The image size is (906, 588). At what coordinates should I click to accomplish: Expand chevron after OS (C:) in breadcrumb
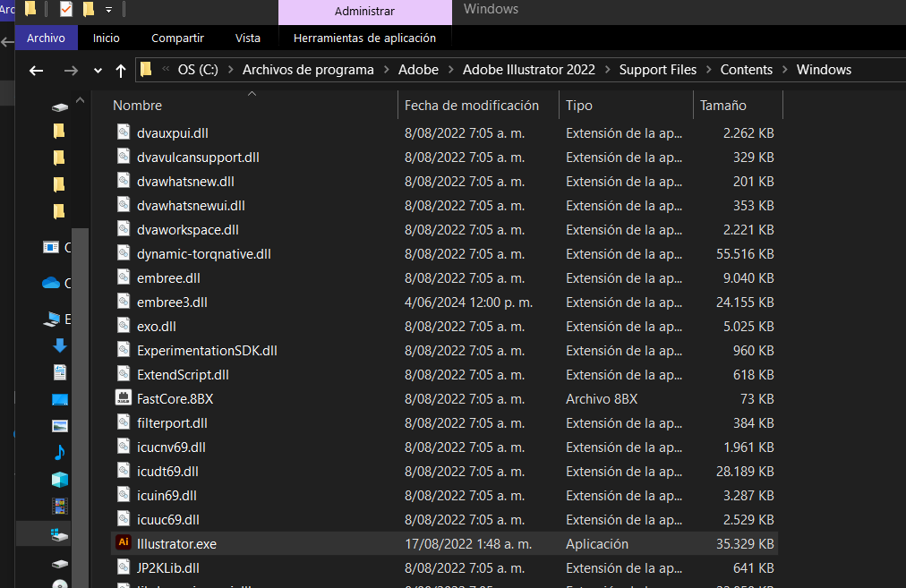231,69
